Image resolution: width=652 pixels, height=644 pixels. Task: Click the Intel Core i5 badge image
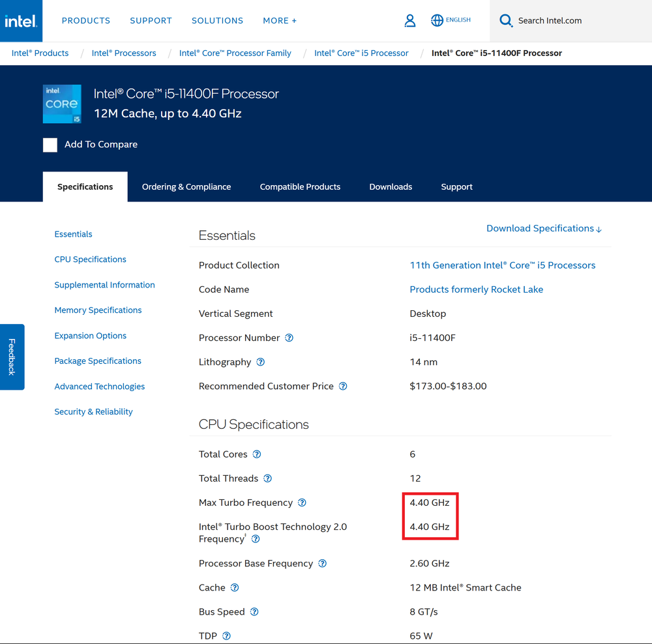(x=62, y=104)
